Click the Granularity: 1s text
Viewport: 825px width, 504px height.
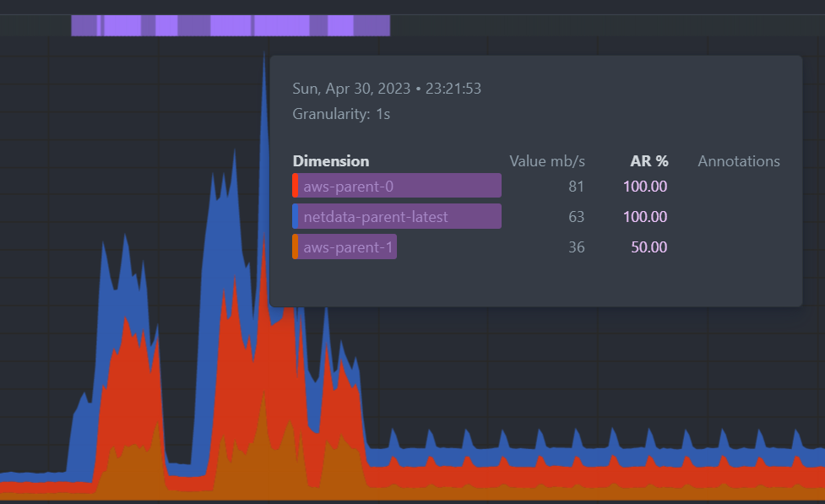click(341, 113)
